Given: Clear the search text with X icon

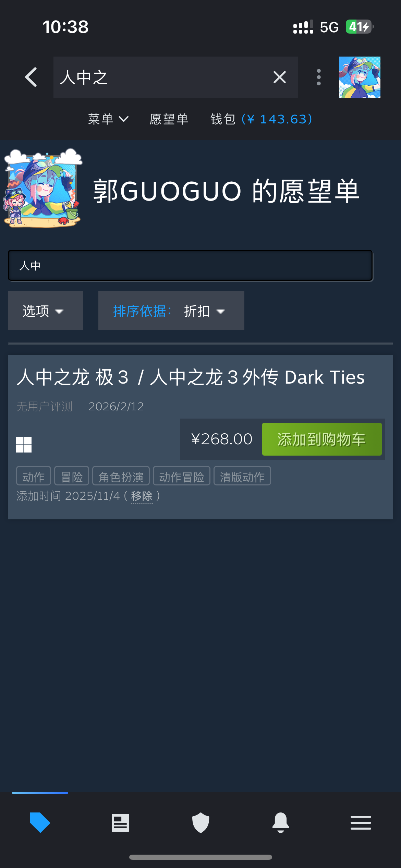Looking at the screenshot, I should coord(280,77).
